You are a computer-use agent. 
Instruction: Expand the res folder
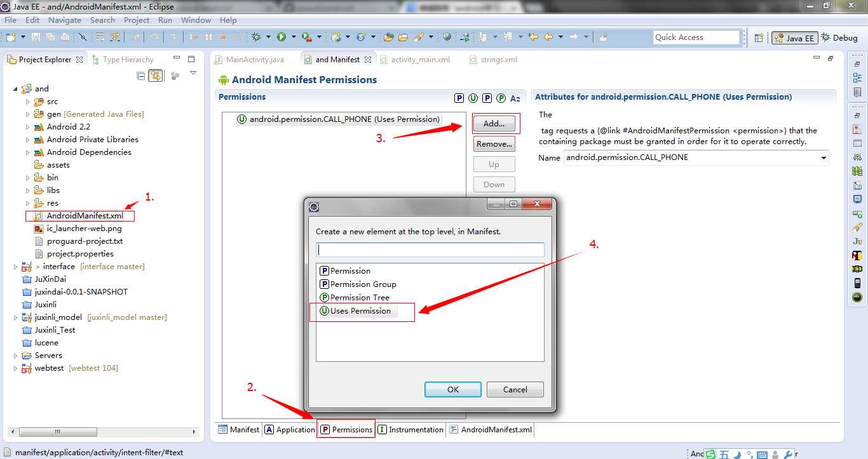27,203
